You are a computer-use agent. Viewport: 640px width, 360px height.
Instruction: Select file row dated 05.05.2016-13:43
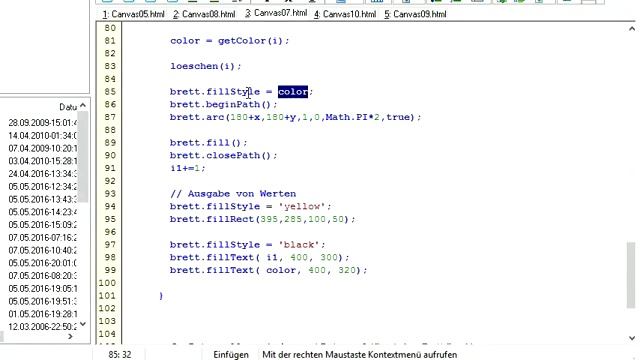tap(42, 199)
